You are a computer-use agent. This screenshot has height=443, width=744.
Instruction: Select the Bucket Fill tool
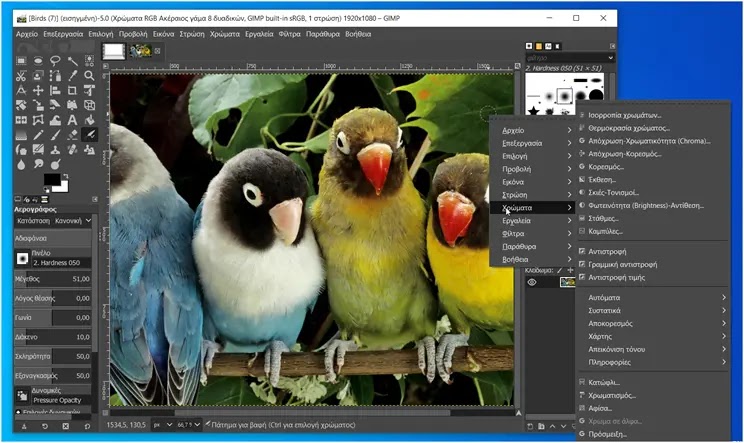[89, 120]
